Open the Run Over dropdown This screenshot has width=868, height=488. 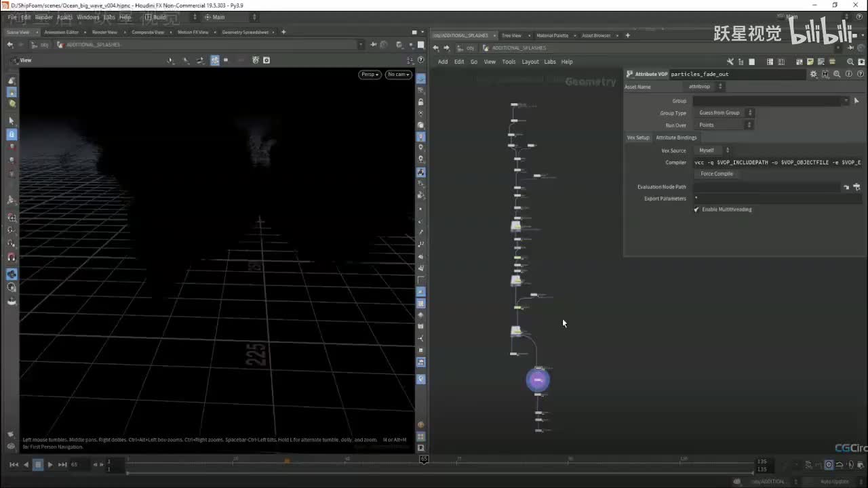point(724,125)
